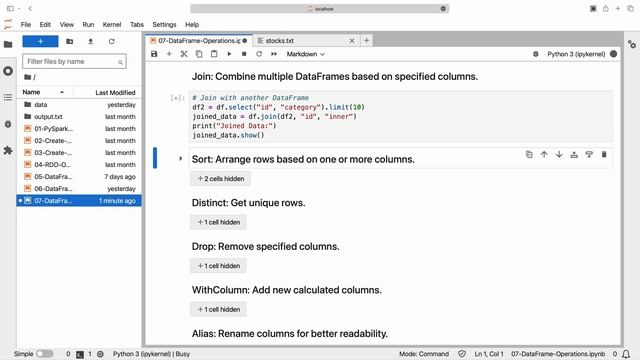Open the 04-RDD-O notebook file
The width and height of the screenshot is (640, 360).
point(79,165)
